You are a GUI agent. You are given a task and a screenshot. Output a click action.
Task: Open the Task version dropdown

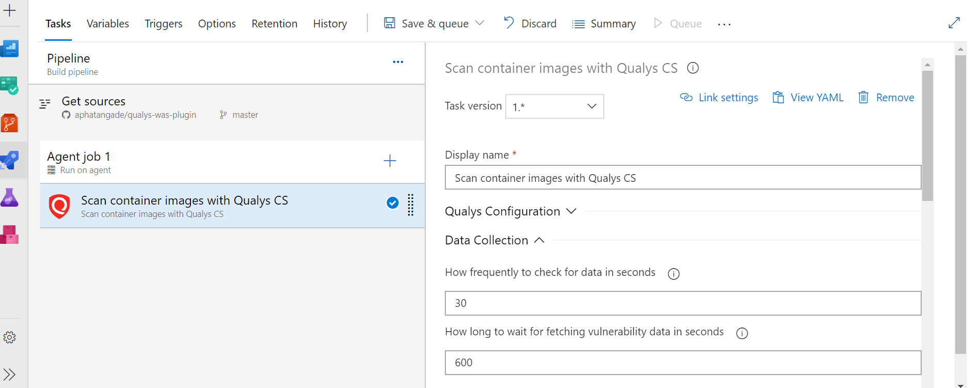[554, 106]
